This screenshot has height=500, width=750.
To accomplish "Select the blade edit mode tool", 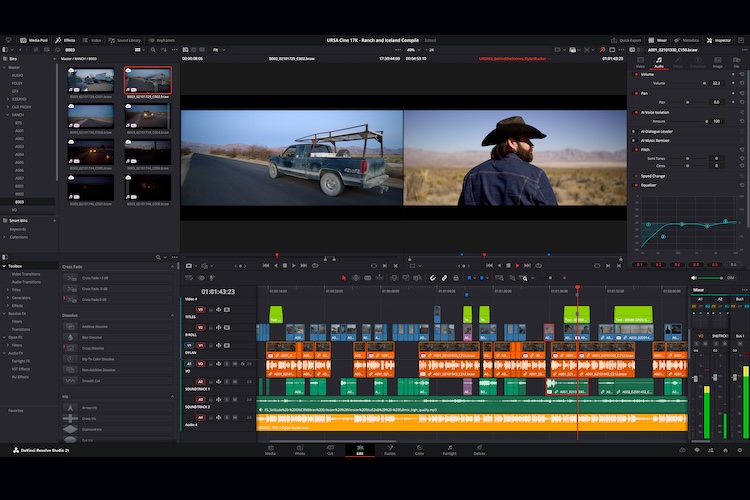I will coord(367,278).
